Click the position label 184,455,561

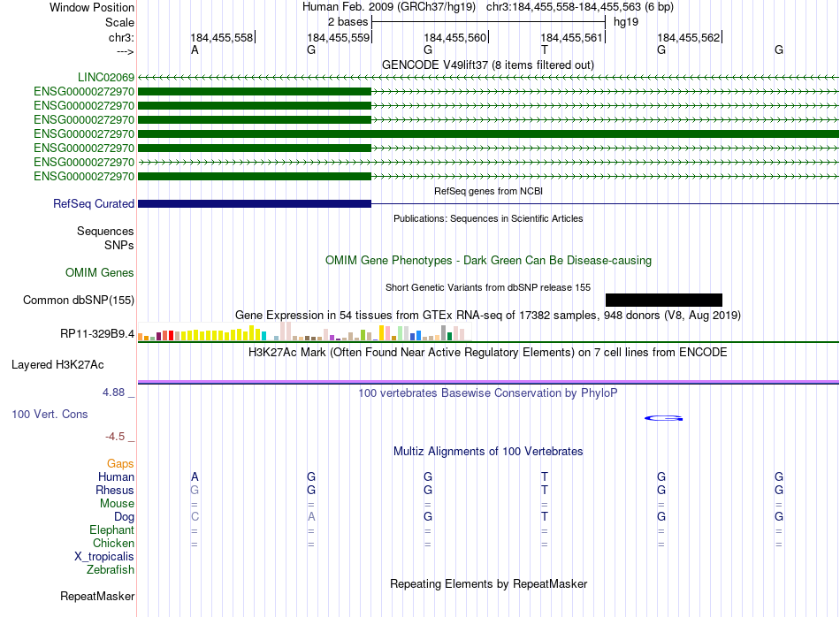coord(572,38)
